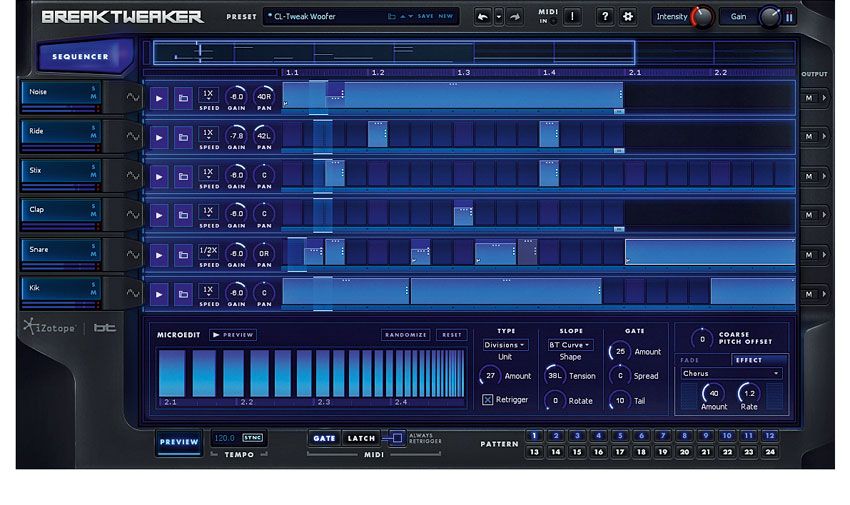
Task: Solo the Clap track using S
Action: 93,206
